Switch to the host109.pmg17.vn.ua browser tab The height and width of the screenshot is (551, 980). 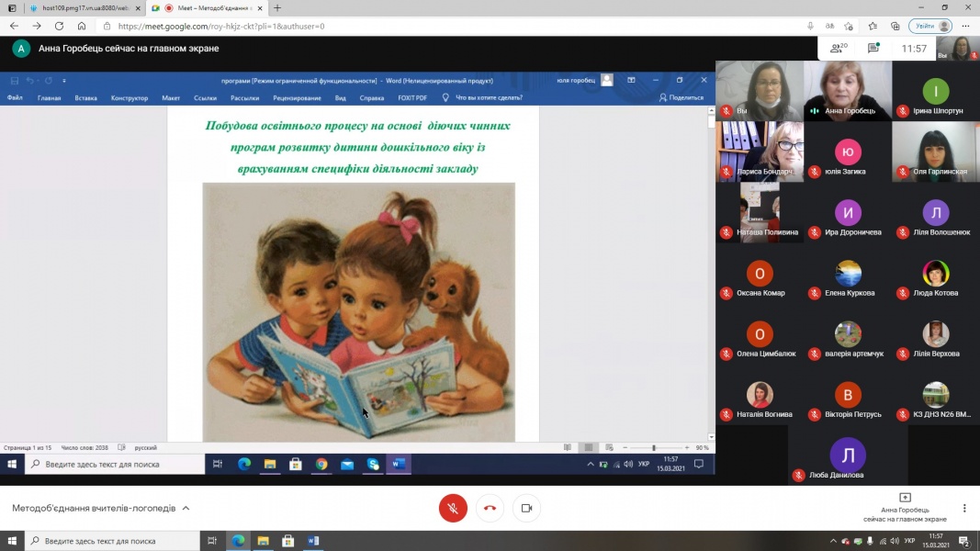point(83,8)
